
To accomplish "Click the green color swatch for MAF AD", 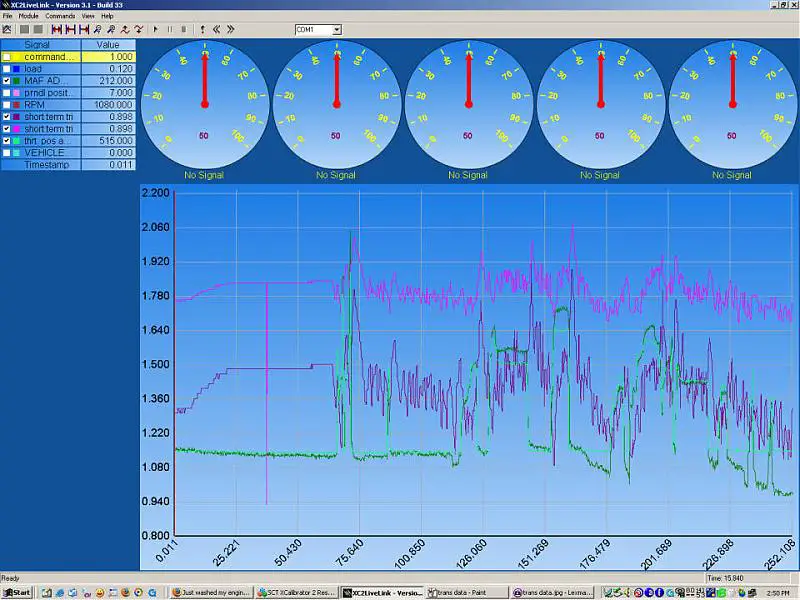I will 16,81.
